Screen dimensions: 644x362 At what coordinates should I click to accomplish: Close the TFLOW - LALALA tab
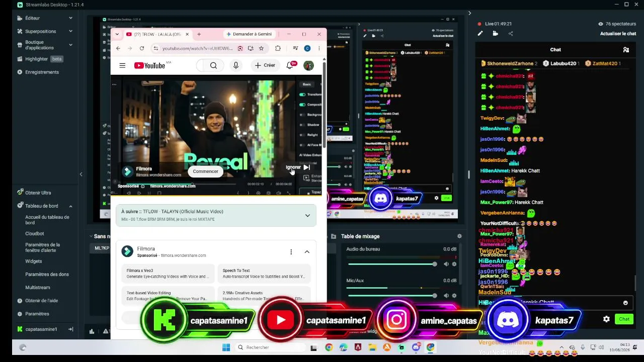click(x=187, y=34)
